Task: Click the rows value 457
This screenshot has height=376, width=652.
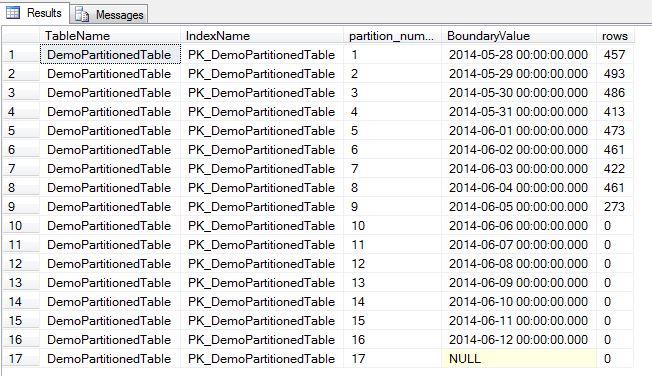Action: pos(615,54)
